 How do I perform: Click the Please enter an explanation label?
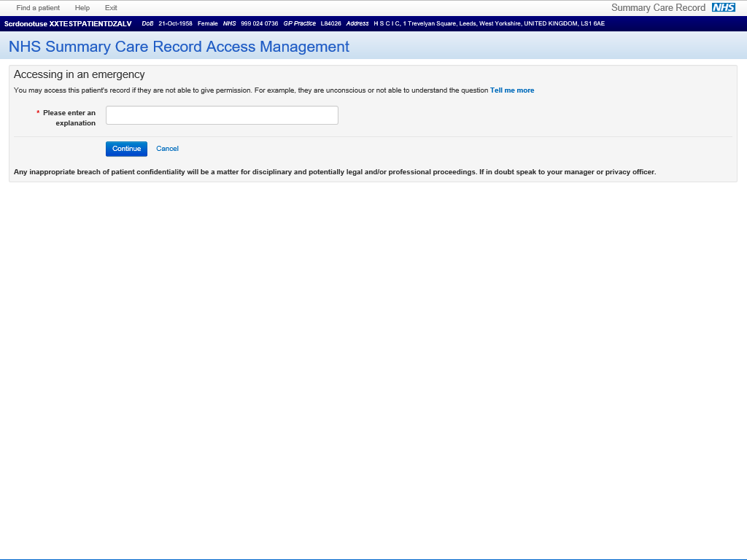69,117
